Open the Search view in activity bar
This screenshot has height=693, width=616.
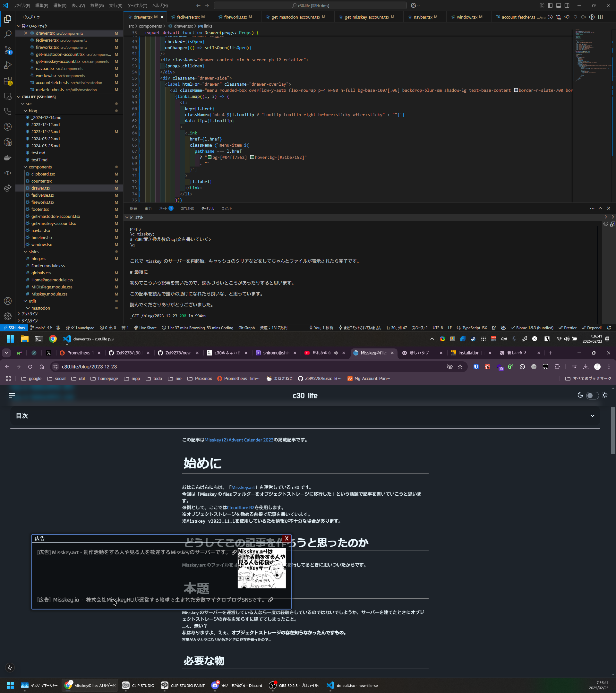(7, 34)
